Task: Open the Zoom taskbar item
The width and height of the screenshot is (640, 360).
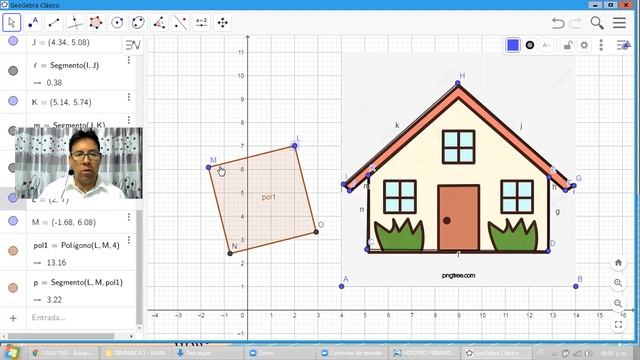Action: tap(280, 353)
